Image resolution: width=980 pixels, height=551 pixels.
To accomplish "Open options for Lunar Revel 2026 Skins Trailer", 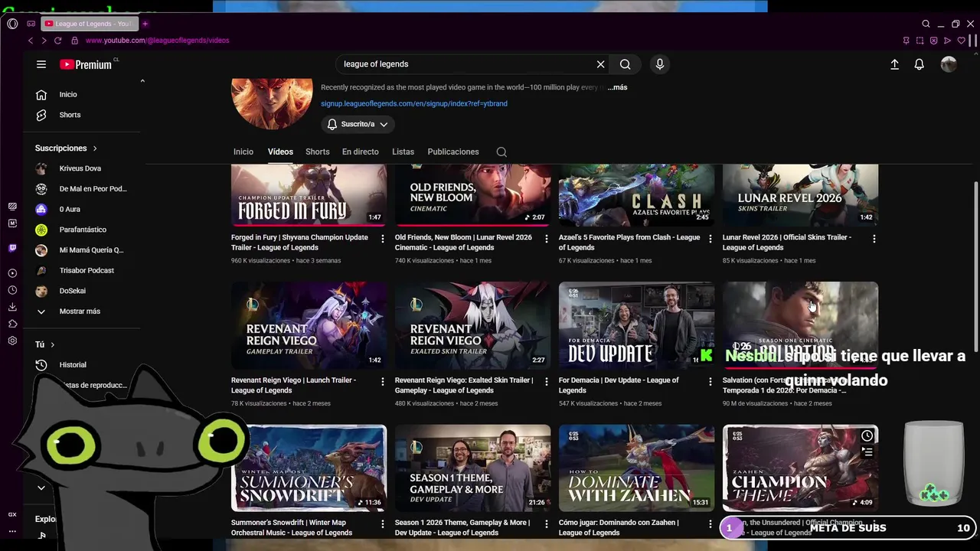I will (x=874, y=239).
